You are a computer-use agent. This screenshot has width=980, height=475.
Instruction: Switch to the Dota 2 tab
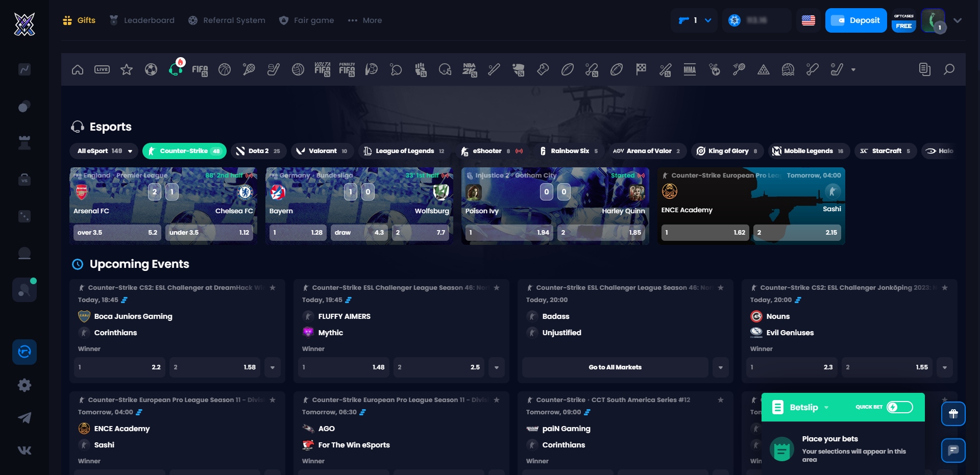pos(259,151)
